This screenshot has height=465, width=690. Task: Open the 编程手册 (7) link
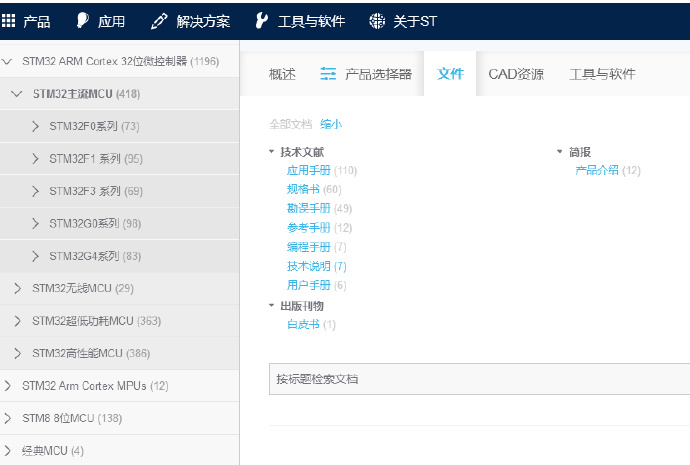[317, 247]
